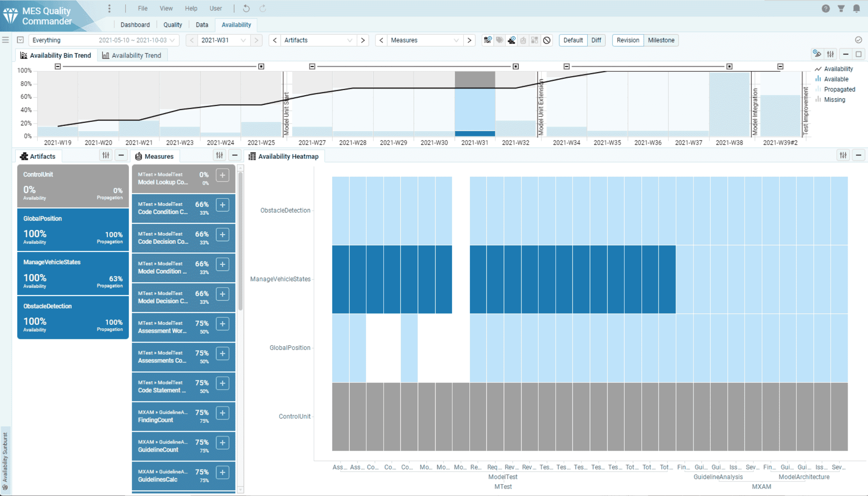Screen dimensions: 868x496
Task: Select the GlobalPosition artifact tile
Action: pyautogui.click(x=73, y=230)
